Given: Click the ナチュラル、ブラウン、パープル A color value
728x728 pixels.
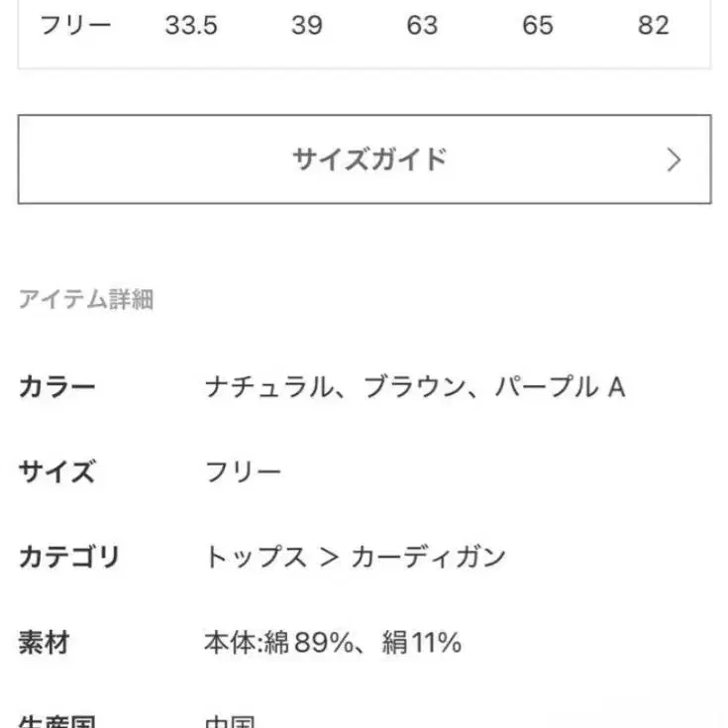Looking at the screenshot, I should tap(415, 387).
